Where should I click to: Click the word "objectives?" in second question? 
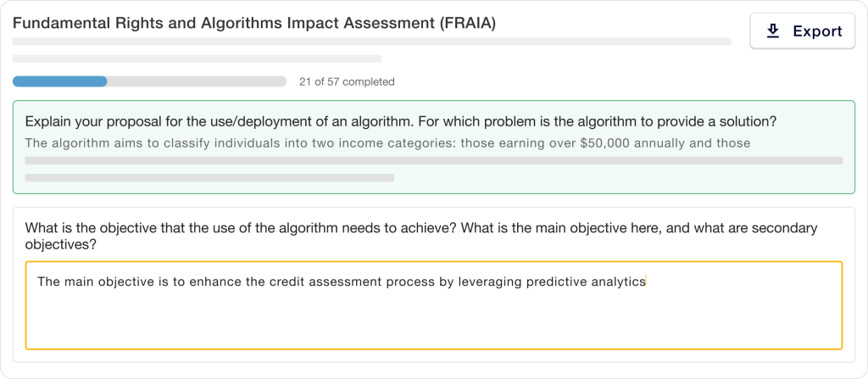60,244
